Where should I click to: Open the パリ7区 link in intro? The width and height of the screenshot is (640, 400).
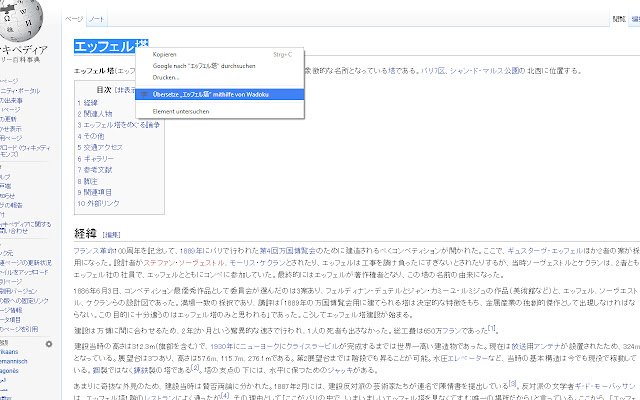[x=432, y=71]
